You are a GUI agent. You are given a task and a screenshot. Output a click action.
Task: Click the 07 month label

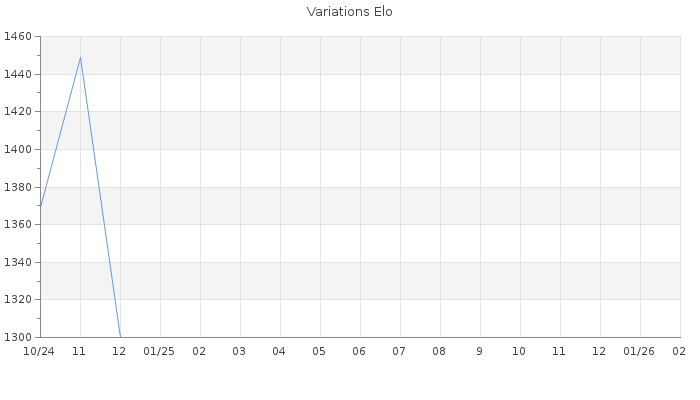click(399, 352)
